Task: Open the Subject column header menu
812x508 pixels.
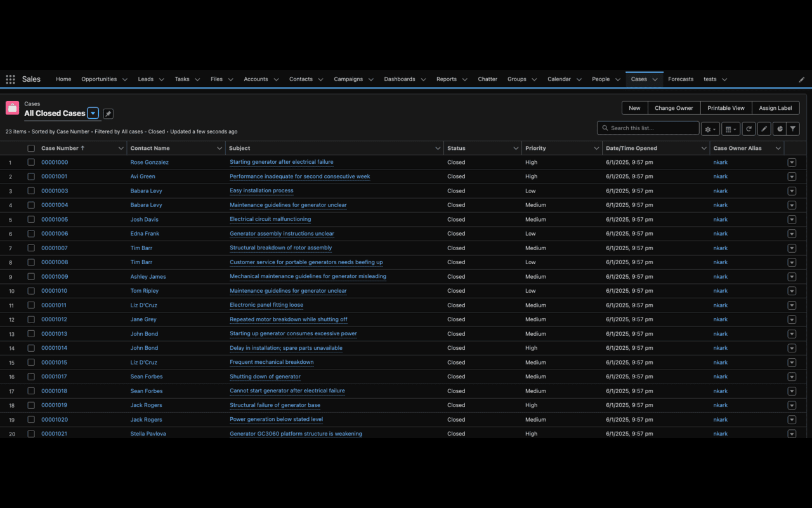Action: point(438,147)
